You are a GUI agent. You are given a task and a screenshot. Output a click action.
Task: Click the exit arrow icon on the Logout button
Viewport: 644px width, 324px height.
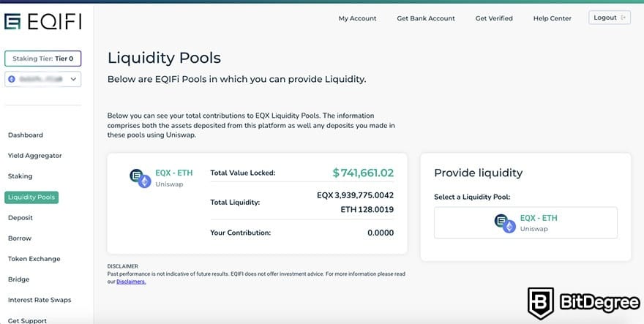624,18
